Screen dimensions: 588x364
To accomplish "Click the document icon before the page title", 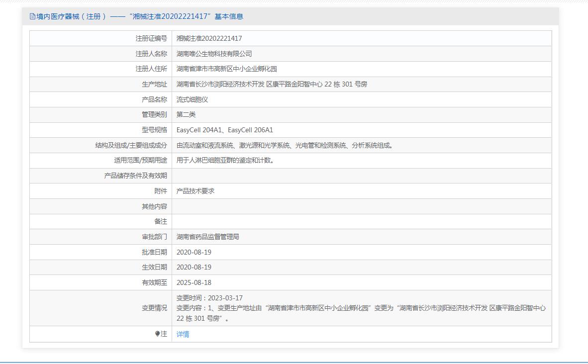I will pos(33,16).
